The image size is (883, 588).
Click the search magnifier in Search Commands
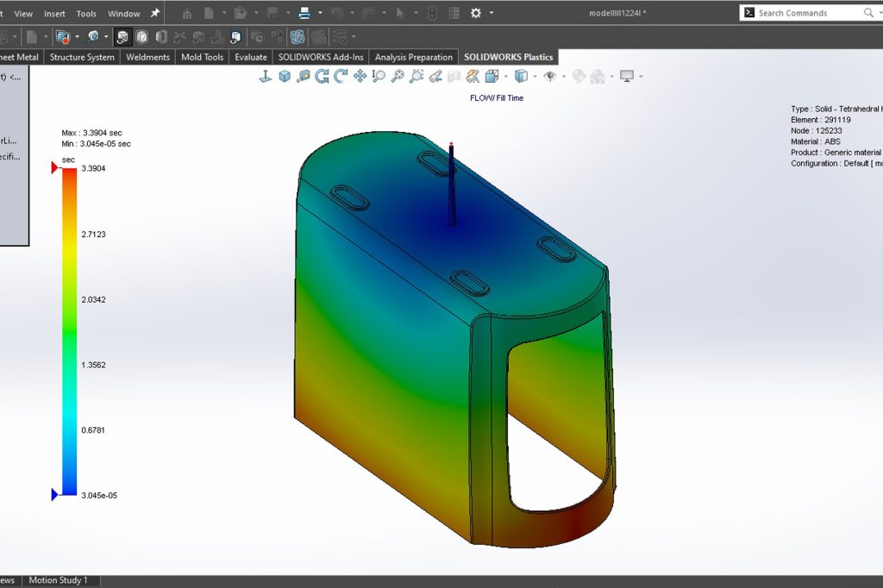coord(868,12)
